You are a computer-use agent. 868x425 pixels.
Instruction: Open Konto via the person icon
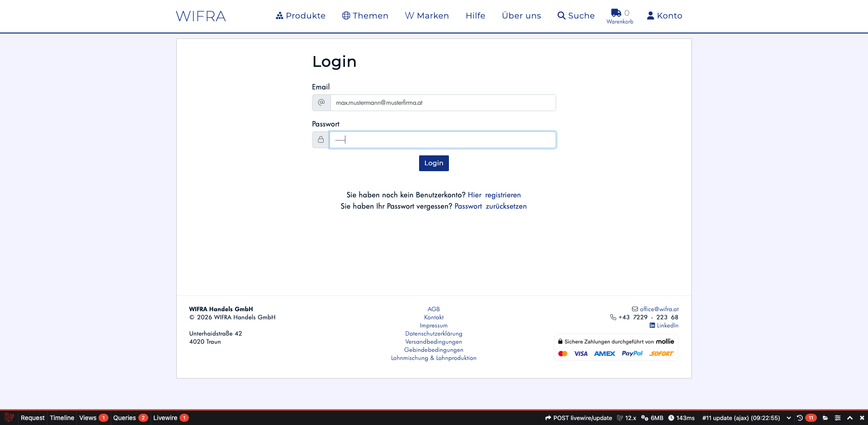(650, 15)
